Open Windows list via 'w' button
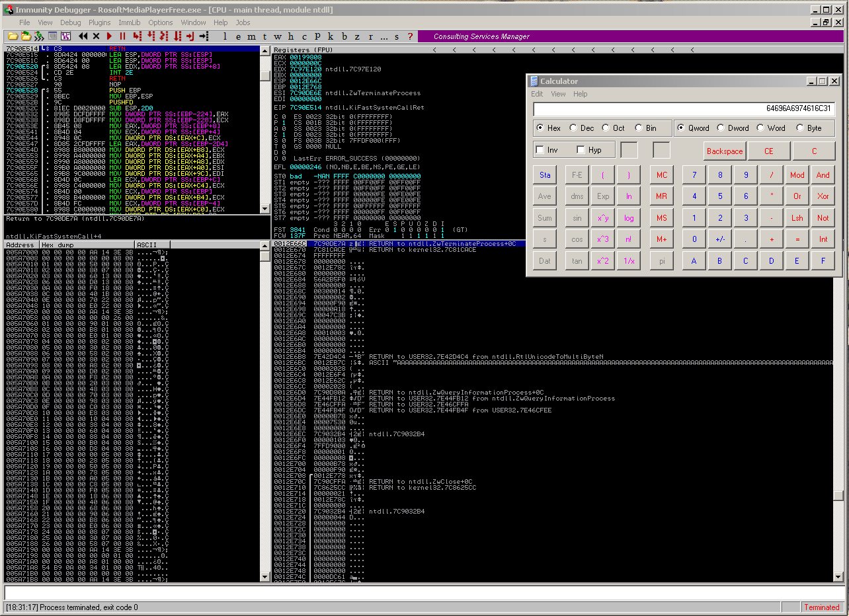The image size is (849, 616). pos(278,36)
